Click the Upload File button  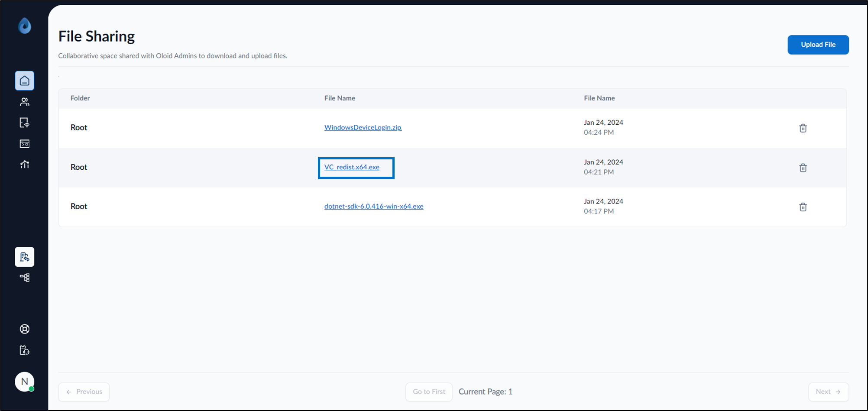(818, 45)
